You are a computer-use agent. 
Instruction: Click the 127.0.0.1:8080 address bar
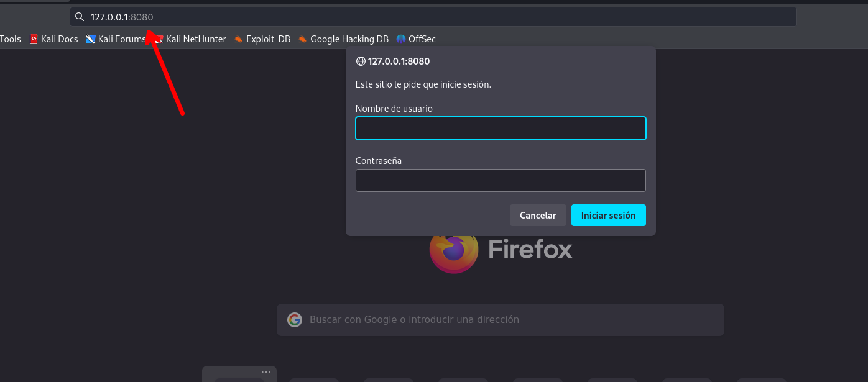tap(433, 17)
